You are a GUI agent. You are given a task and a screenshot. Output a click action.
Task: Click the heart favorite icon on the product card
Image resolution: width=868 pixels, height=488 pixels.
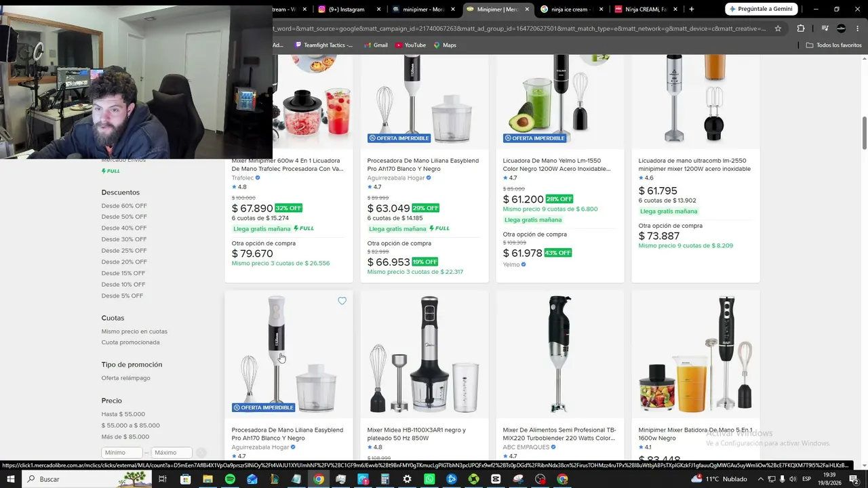click(x=342, y=301)
